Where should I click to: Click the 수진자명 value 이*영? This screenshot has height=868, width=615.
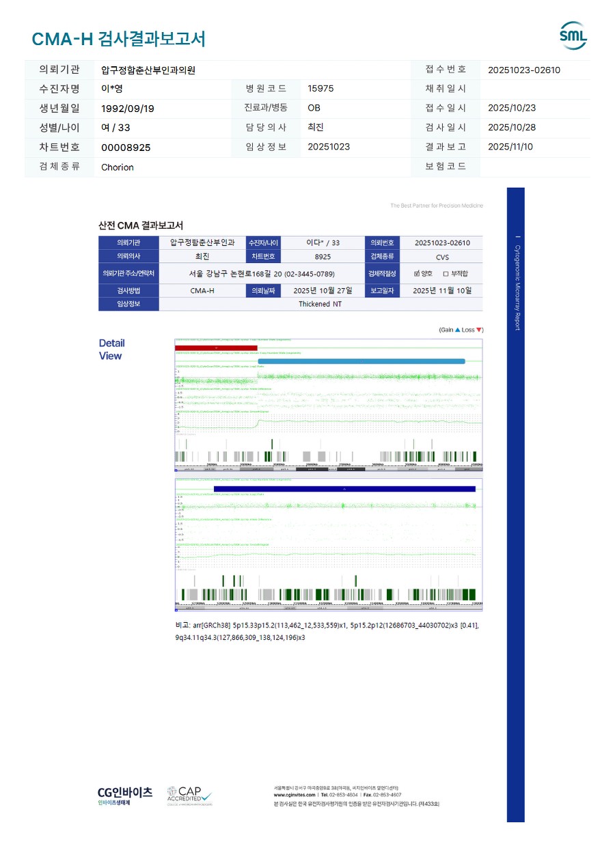(x=111, y=89)
